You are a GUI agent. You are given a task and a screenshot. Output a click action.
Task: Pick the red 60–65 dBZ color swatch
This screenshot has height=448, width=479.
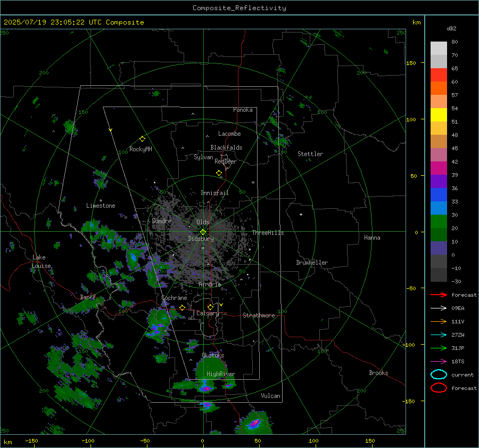click(x=439, y=75)
